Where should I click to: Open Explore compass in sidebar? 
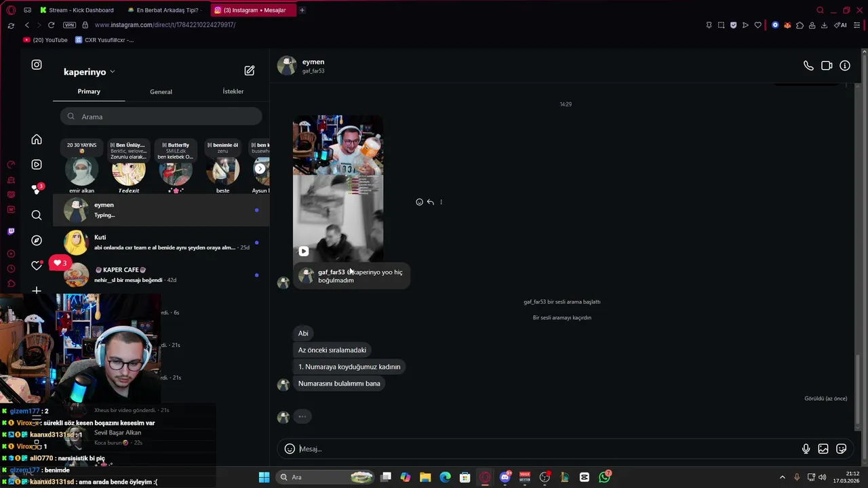tap(37, 241)
